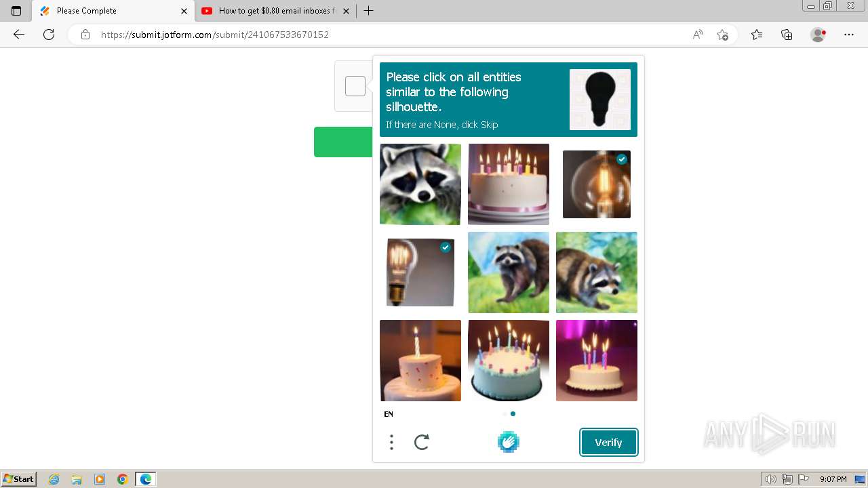View site information via the padlock icon
868x488 pixels.
[85, 35]
